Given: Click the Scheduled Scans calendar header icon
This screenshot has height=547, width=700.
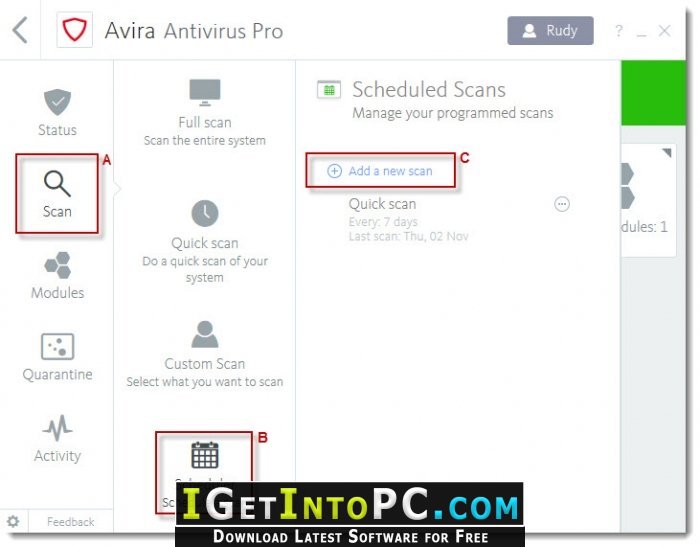Looking at the screenshot, I should coord(329,89).
